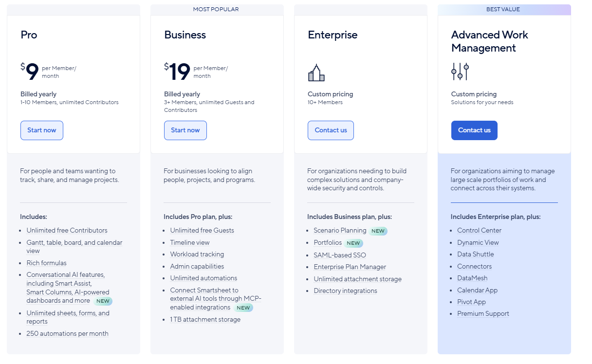Viewport: 592px width, 364px height.
Task: Open Gantt, table, board, and calendar view link
Action: click(74, 247)
